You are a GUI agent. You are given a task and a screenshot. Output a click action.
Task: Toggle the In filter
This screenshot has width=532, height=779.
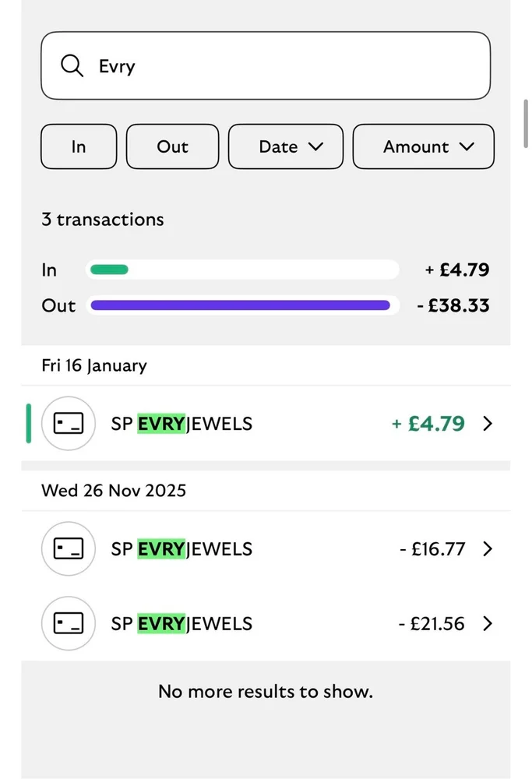79,146
